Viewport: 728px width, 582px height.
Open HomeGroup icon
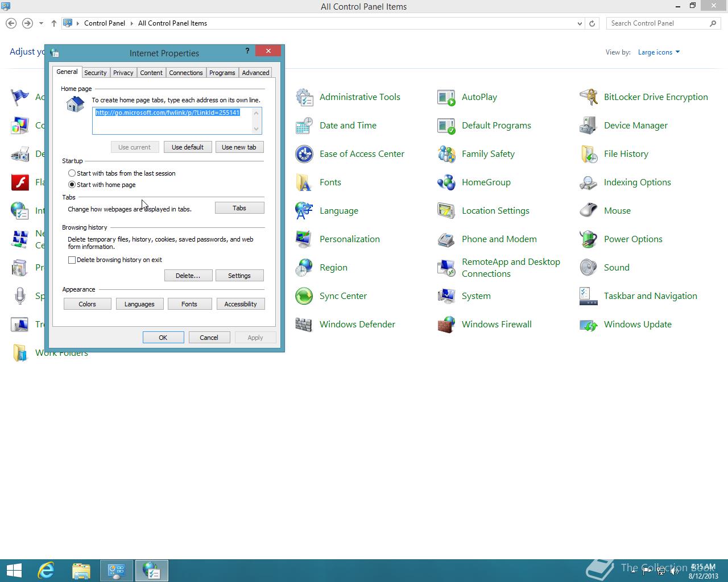[x=446, y=182]
